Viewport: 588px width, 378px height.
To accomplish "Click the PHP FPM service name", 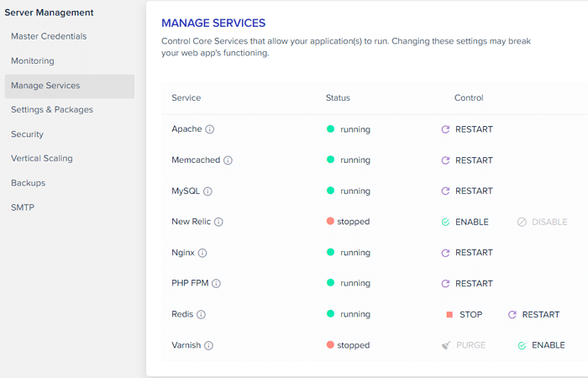I will click(190, 283).
